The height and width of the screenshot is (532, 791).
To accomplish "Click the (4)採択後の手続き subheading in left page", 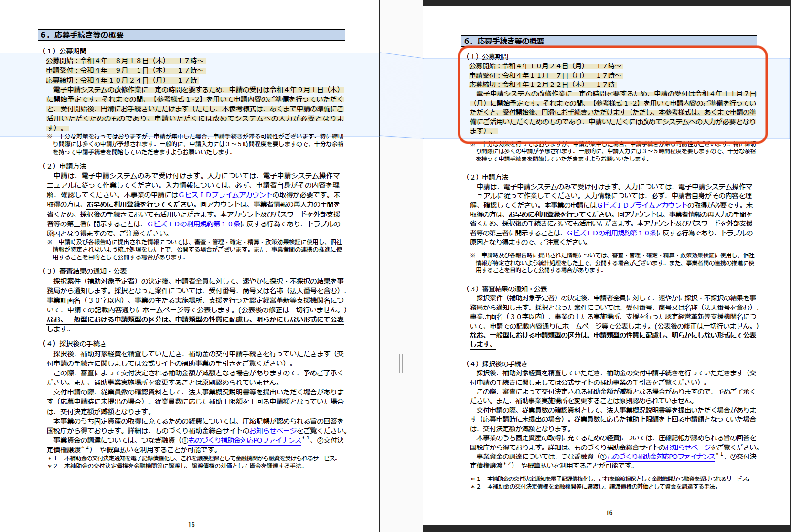I will (x=75, y=344).
